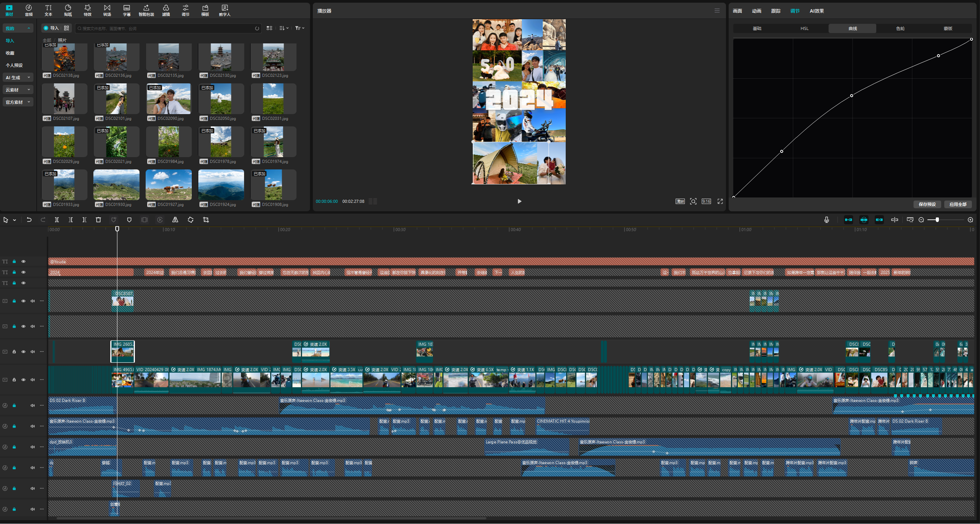Click the crop tool icon in timeline toolbar
This screenshot has height=524, width=980.
coord(206,220)
